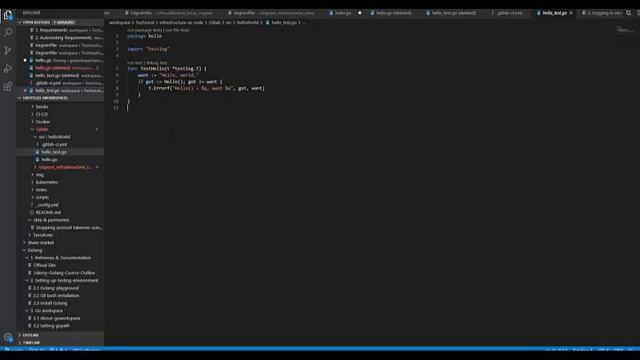The width and height of the screenshot is (640, 360).
Task: Switch to the hello_test.go (deleted) tab
Action: 453,13
